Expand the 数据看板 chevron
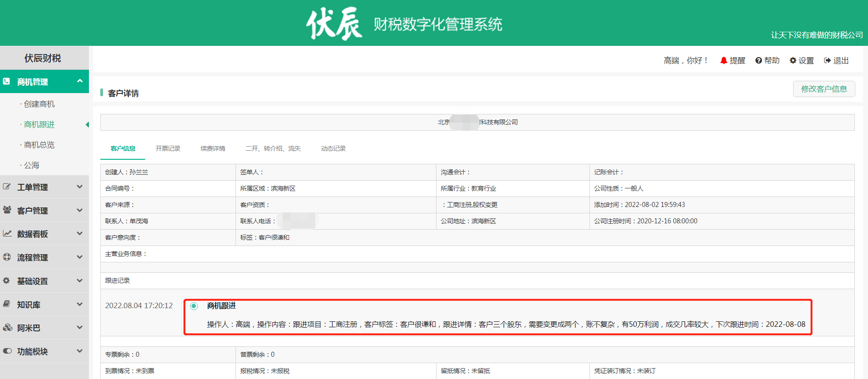The image size is (868, 379). (x=80, y=233)
